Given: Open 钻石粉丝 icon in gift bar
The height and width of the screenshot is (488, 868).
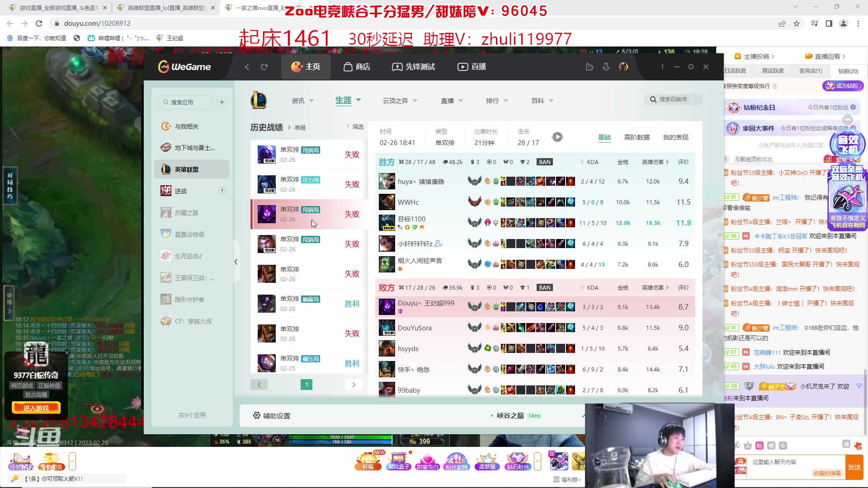Looking at the screenshot, I should (518, 461).
